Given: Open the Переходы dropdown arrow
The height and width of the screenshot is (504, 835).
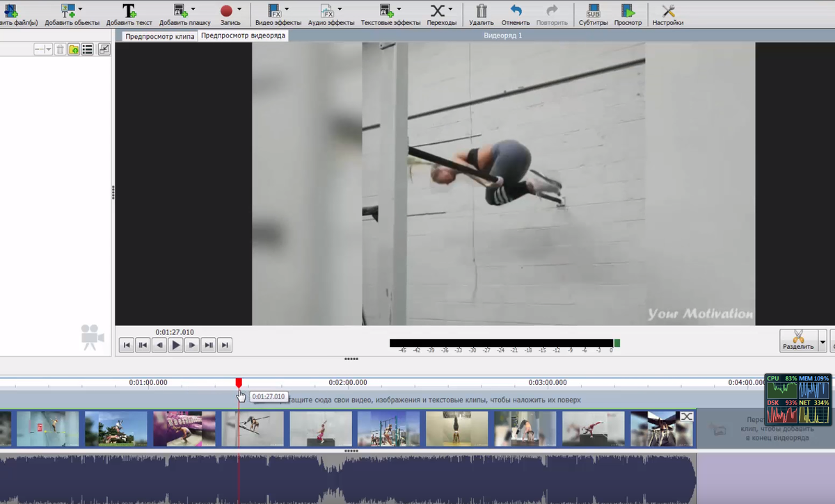Looking at the screenshot, I should click(451, 10).
